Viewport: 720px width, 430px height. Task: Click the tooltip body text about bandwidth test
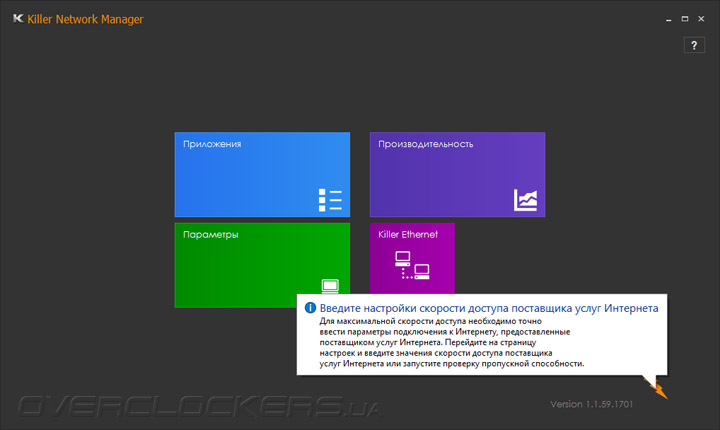pyautogui.click(x=452, y=342)
